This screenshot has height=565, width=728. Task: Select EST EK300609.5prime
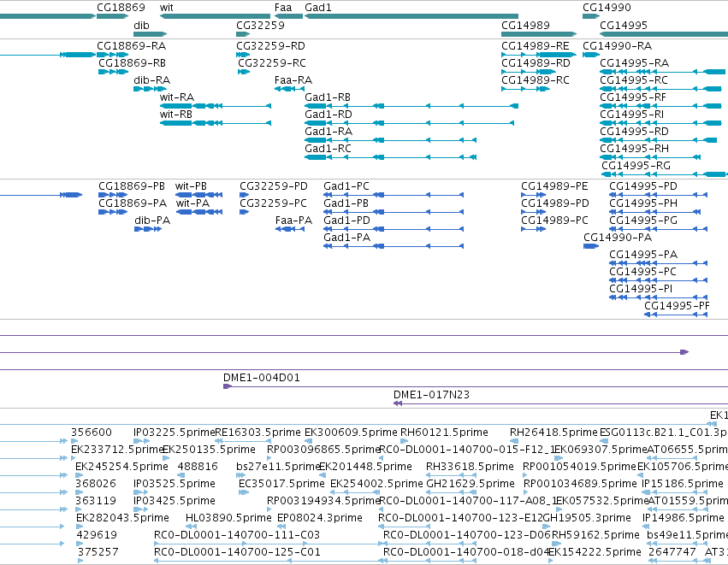point(351,433)
